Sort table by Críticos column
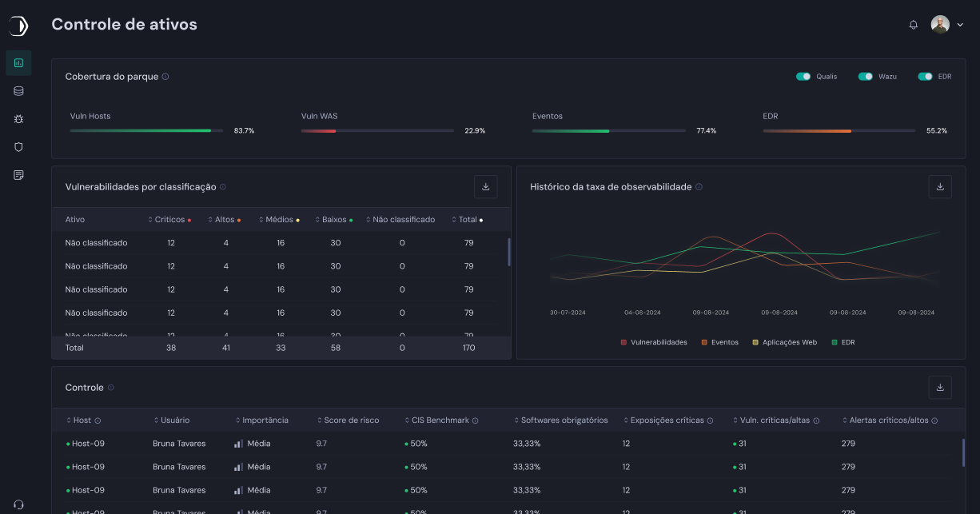Viewport: 980px width, 514px height. coord(169,220)
